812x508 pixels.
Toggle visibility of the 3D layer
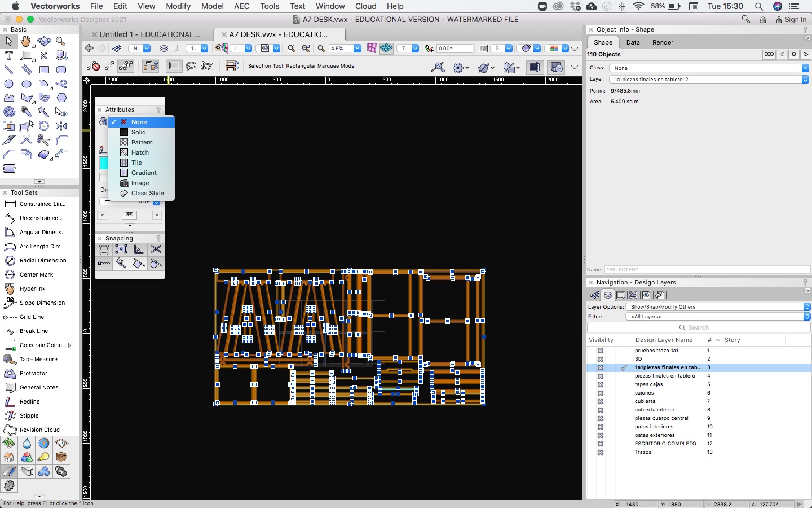(601, 359)
